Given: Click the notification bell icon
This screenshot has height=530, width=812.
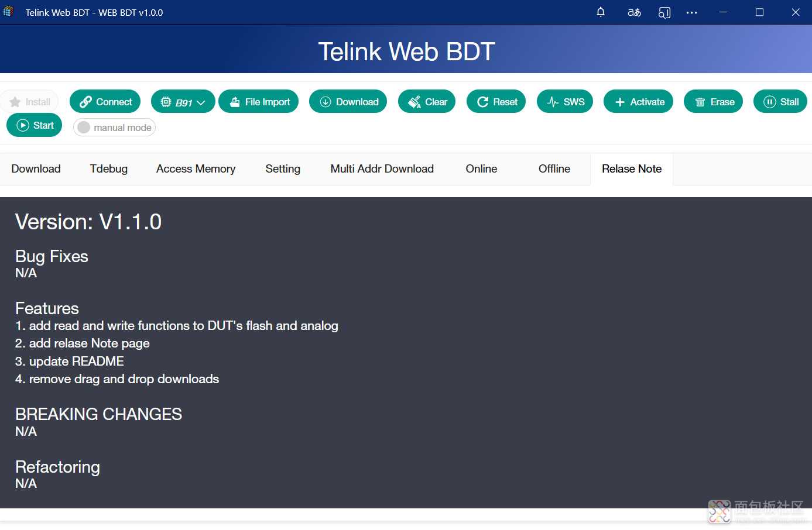Looking at the screenshot, I should tap(601, 12).
